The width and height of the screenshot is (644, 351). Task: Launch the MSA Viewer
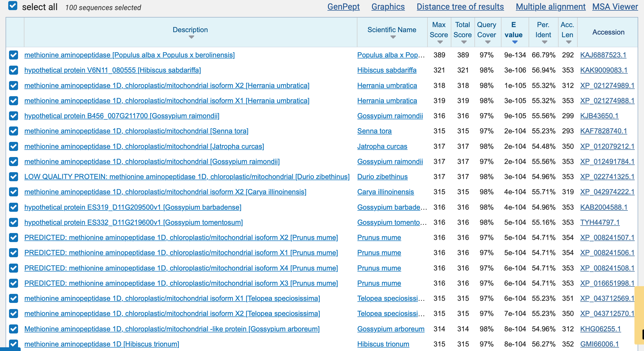click(615, 7)
